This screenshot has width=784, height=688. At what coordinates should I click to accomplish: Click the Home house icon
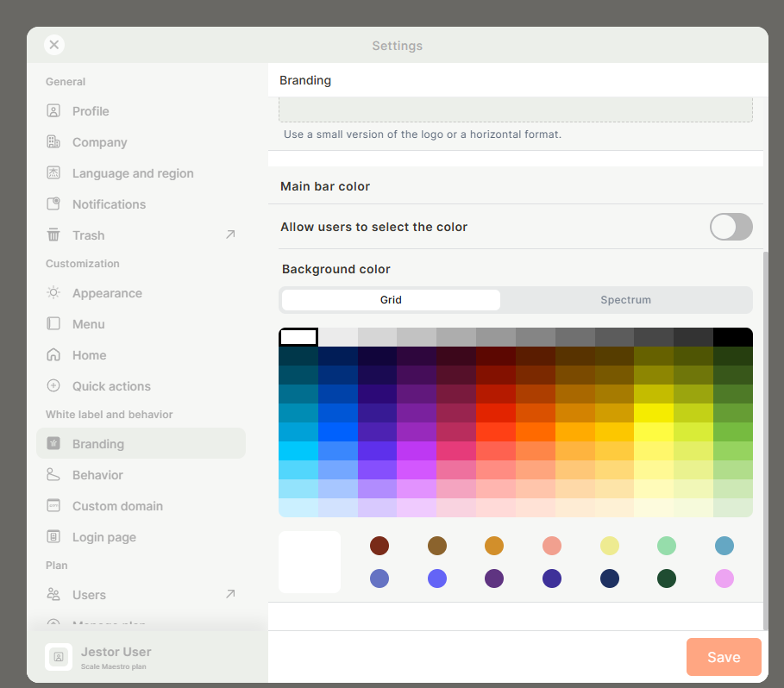click(53, 354)
